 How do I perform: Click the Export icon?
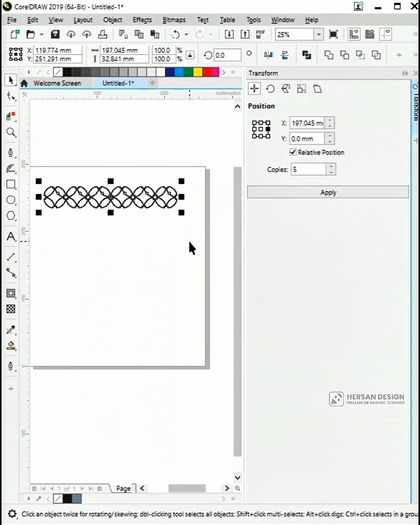pyautogui.click(x=245, y=34)
